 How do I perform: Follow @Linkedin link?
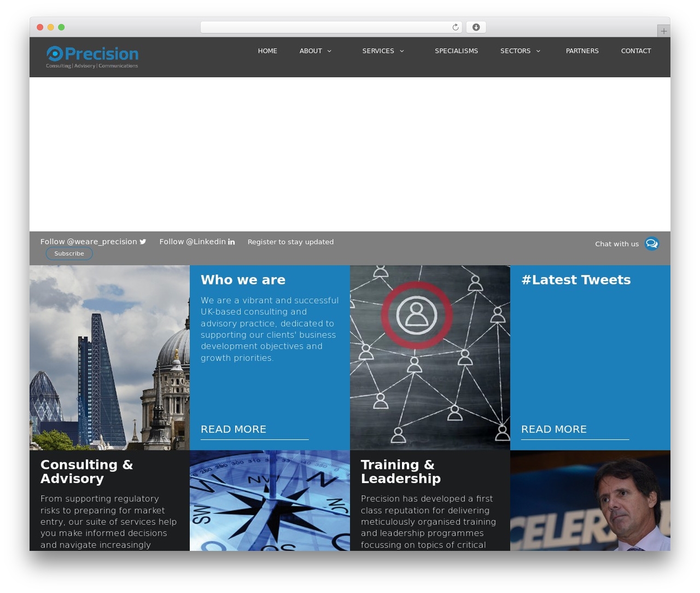click(197, 242)
